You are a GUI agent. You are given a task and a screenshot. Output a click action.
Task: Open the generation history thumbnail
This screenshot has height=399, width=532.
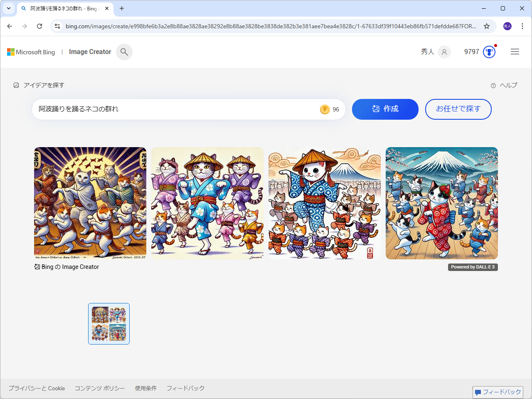[x=108, y=324]
